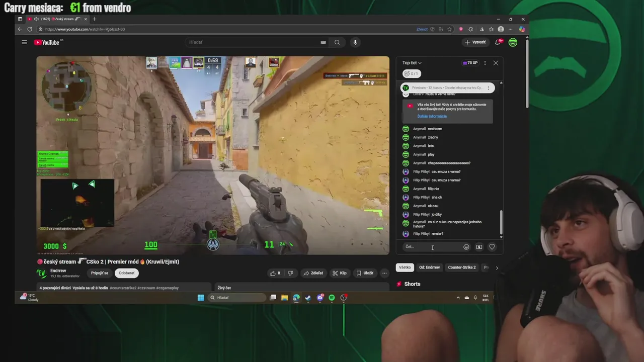Toggle Odoberať subscribe button

127,273
